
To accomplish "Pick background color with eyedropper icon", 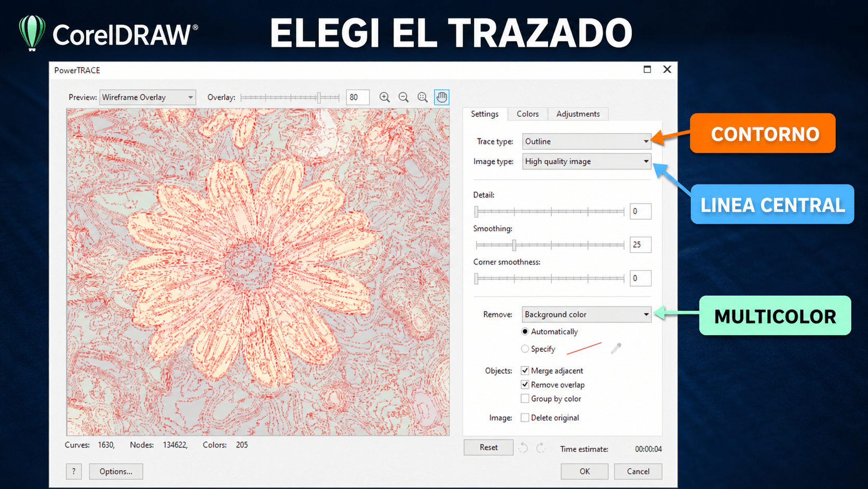I will (x=616, y=348).
